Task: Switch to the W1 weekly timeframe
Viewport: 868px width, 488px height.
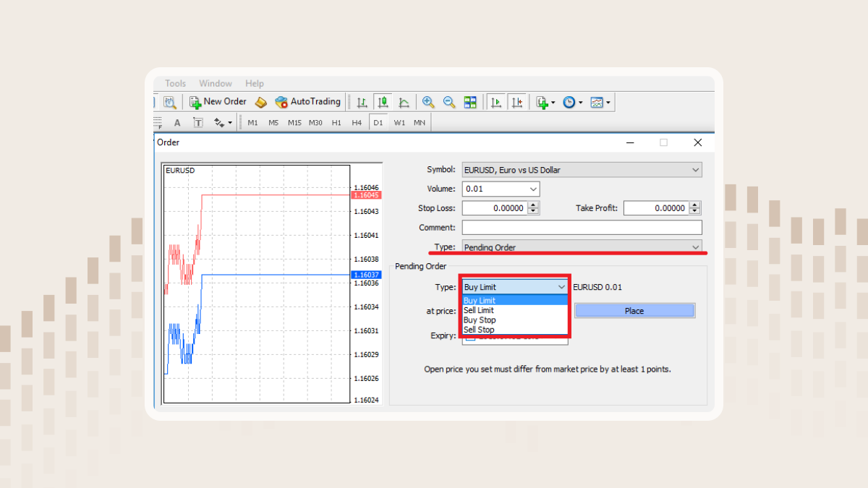Action: [x=399, y=123]
